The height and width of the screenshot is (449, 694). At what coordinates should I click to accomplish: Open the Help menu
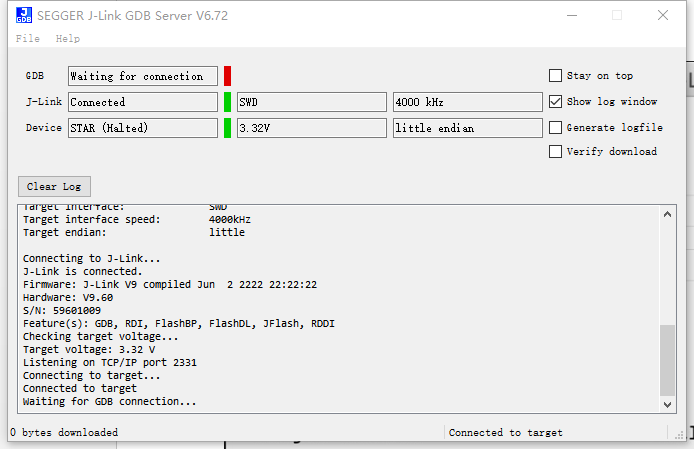coord(68,39)
